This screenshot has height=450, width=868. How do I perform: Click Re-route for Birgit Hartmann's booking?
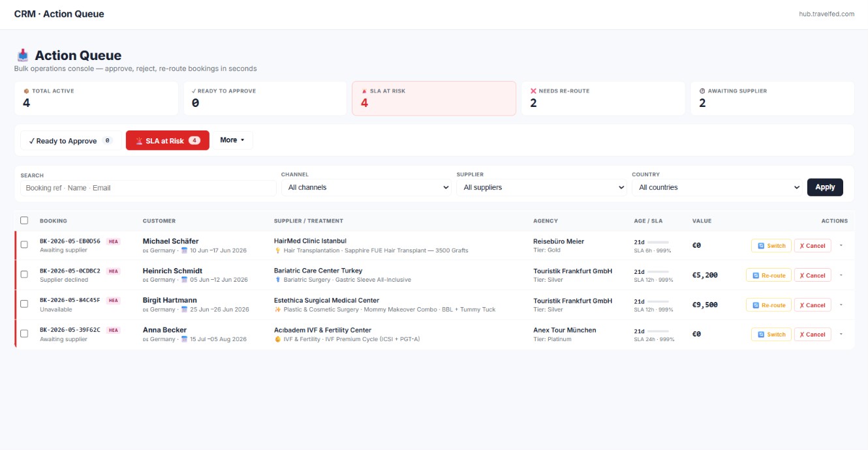click(769, 305)
